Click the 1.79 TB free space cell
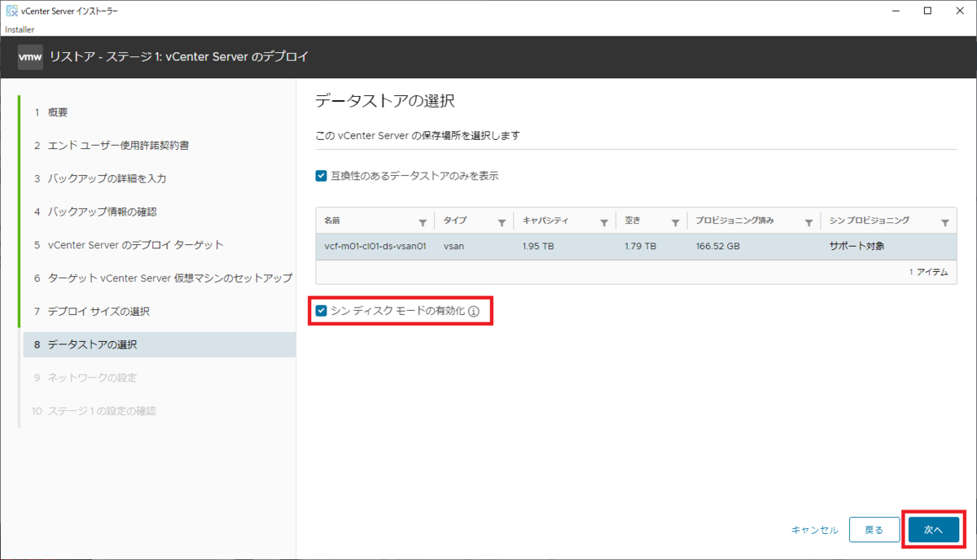The image size is (977, 560). tap(640, 246)
